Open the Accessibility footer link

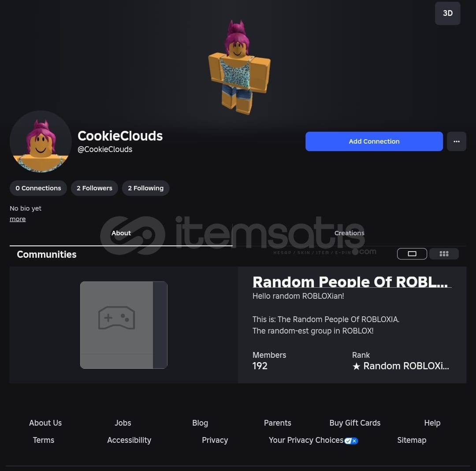pyautogui.click(x=129, y=440)
